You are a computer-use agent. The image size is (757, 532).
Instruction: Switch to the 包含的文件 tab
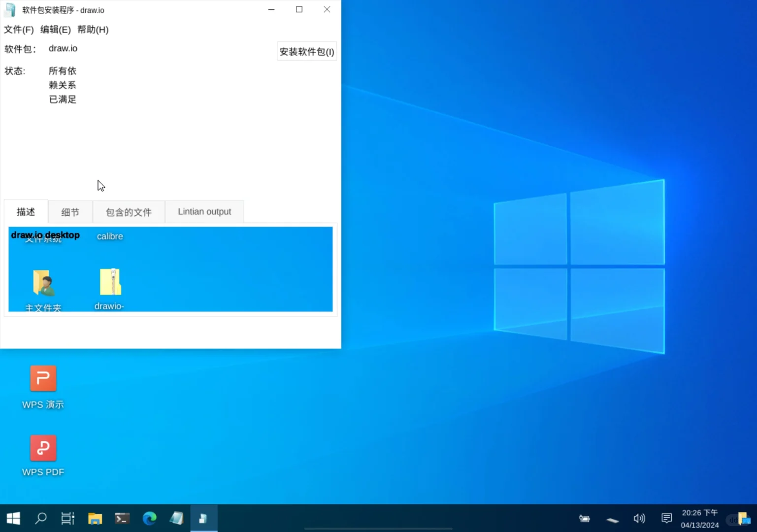pyautogui.click(x=128, y=212)
